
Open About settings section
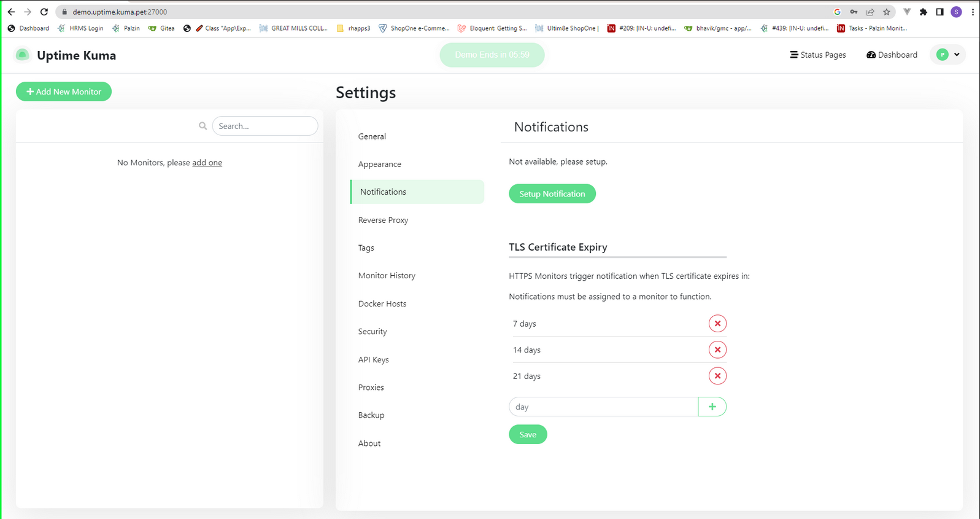[417, 443]
